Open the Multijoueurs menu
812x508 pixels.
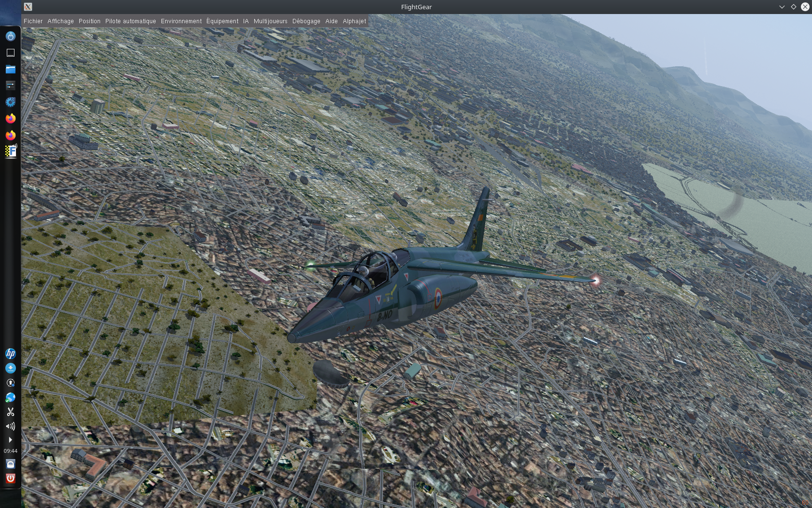click(270, 21)
